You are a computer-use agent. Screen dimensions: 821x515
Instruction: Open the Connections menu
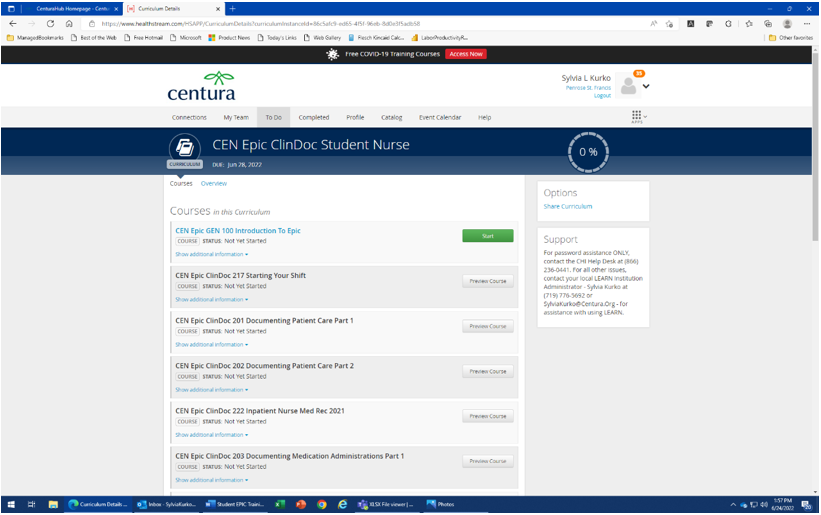(189, 117)
